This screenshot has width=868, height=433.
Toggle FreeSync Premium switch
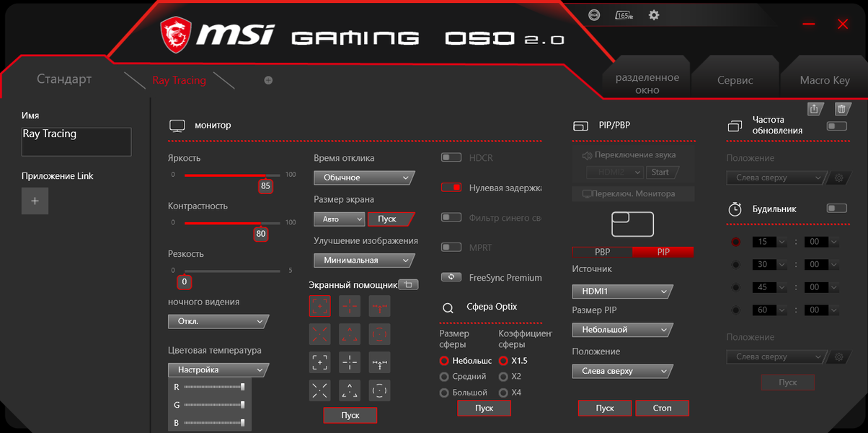tap(451, 277)
